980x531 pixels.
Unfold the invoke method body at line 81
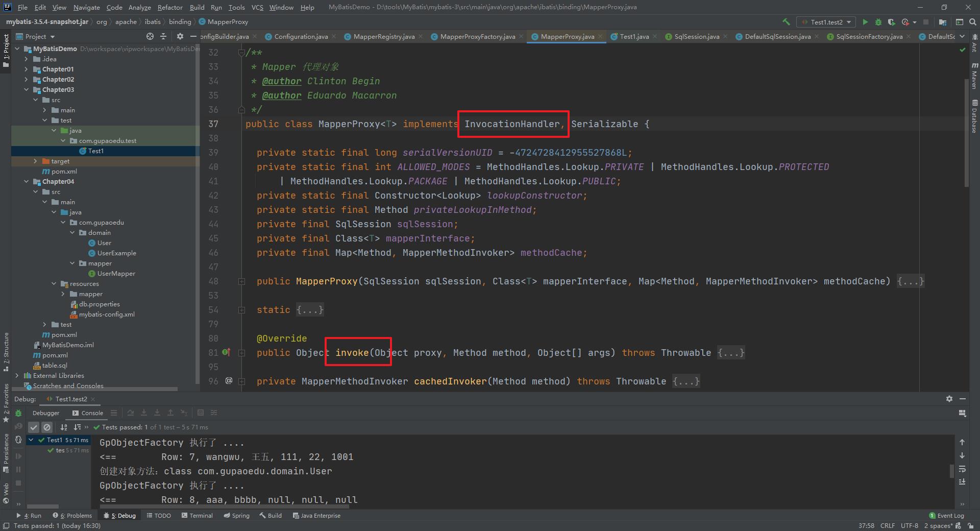(x=241, y=353)
